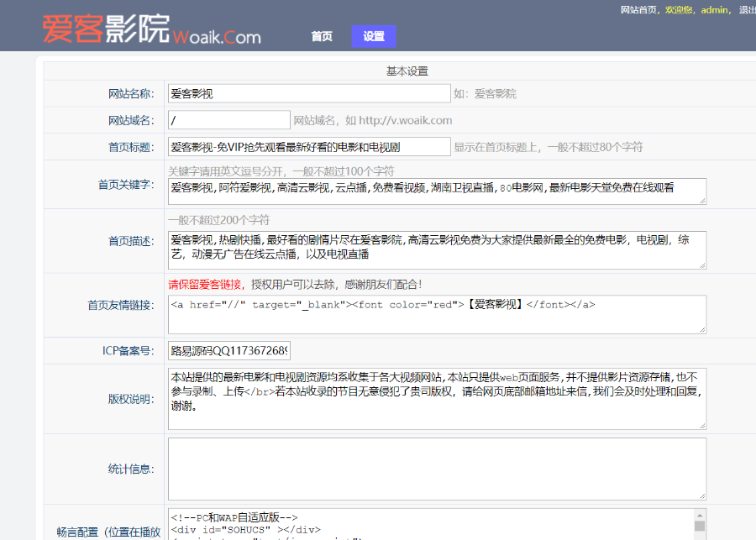Click the 欢迎您 greeting text
Viewport: 756px width, 540px height.
[x=678, y=9]
